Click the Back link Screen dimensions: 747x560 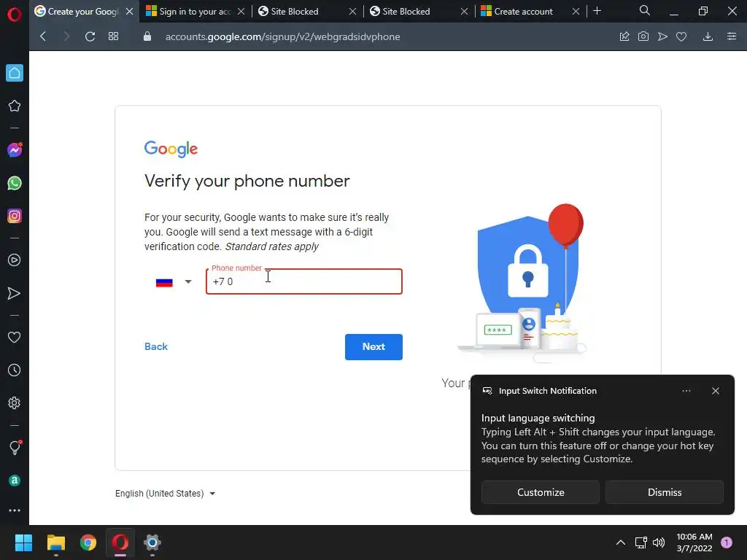156,346
